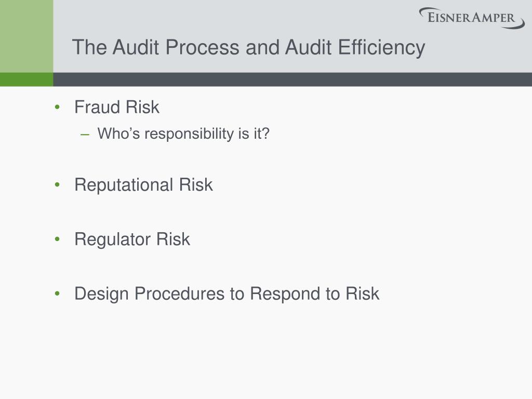Click the word 'Procedures' in the last bullet

click(179, 294)
